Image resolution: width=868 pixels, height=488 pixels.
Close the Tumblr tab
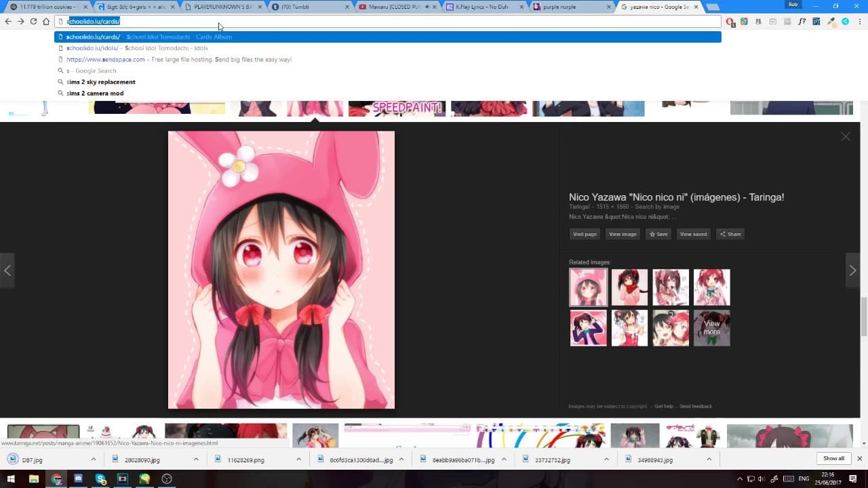(347, 7)
